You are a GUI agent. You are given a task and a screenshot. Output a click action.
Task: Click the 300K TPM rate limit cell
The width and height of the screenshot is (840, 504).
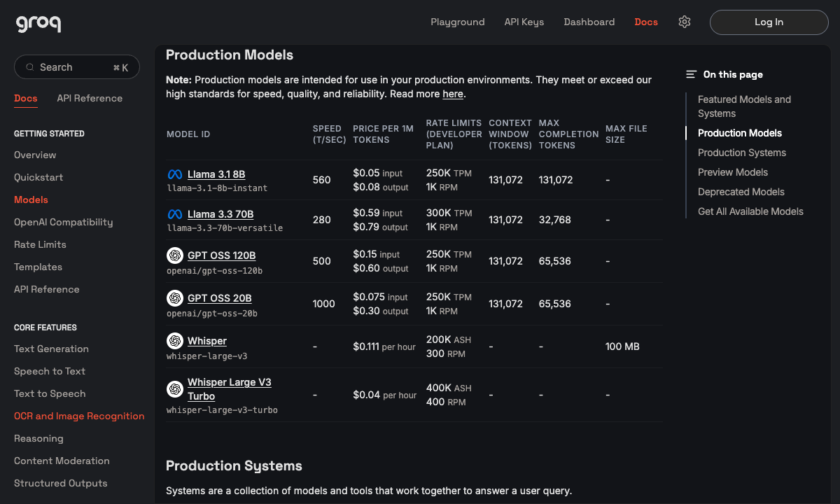(449, 213)
